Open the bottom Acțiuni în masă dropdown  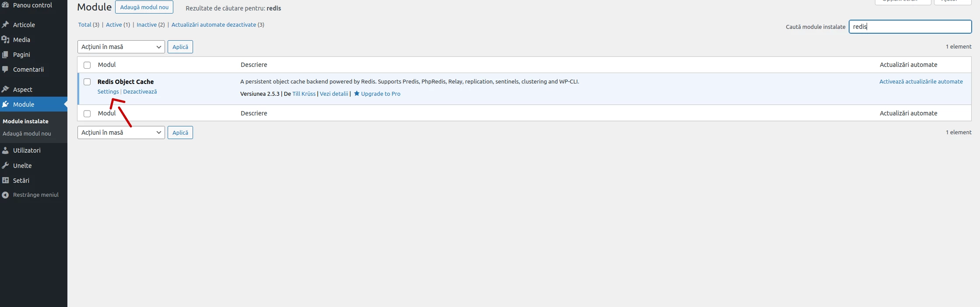[121, 133]
